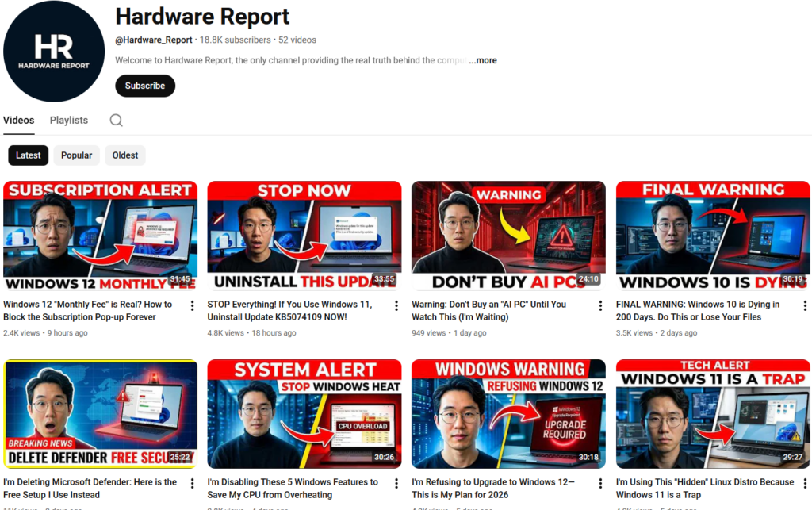Play the Subscription Alert Windows 12 thumbnail

(100, 236)
